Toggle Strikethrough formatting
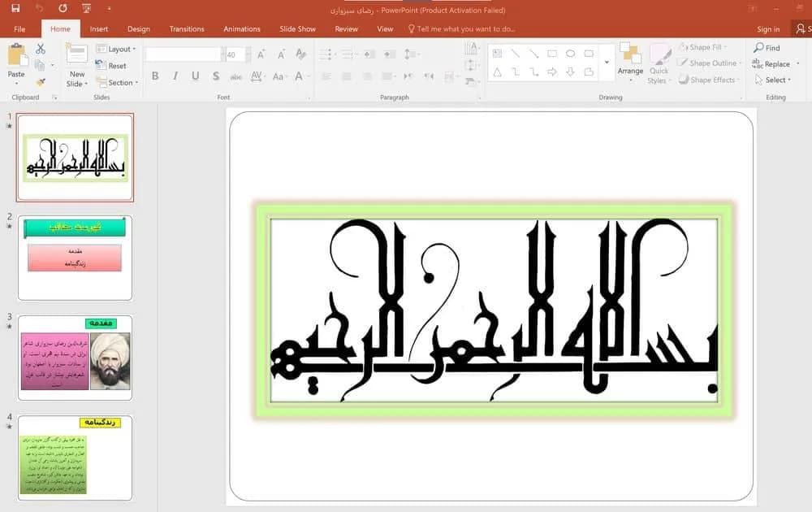 pos(236,76)
